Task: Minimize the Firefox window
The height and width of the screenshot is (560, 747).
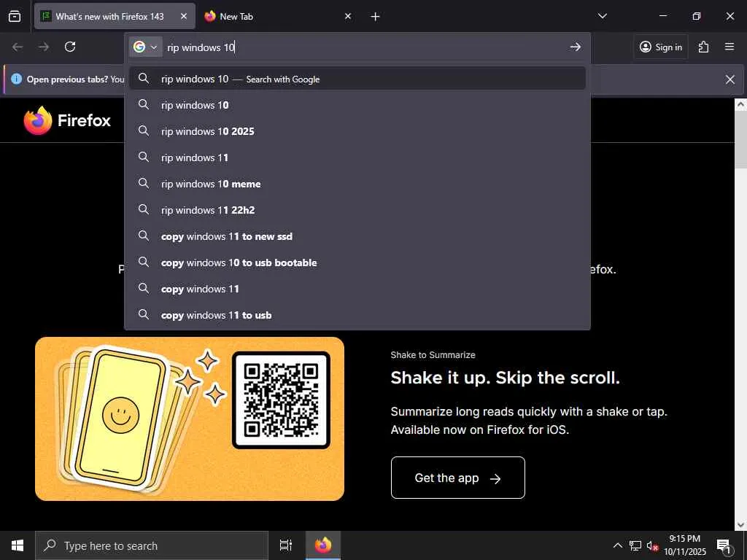Action: pyautogui.click(x=662, y=16)
